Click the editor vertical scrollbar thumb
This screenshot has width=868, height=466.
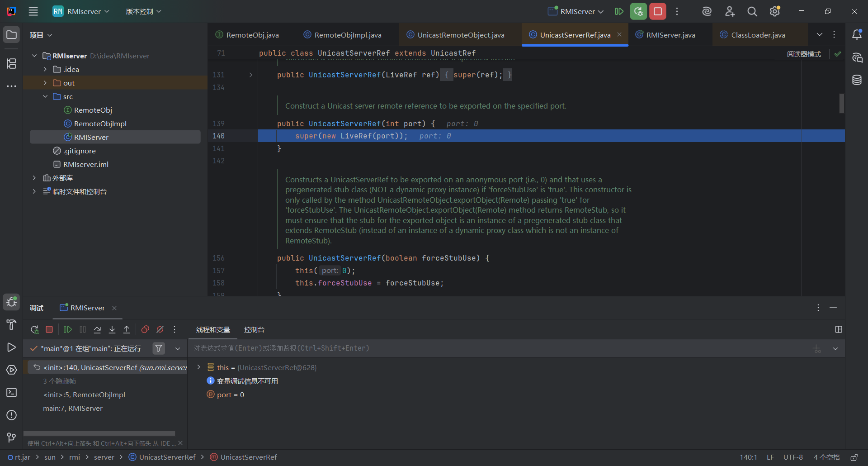(841, 104)
